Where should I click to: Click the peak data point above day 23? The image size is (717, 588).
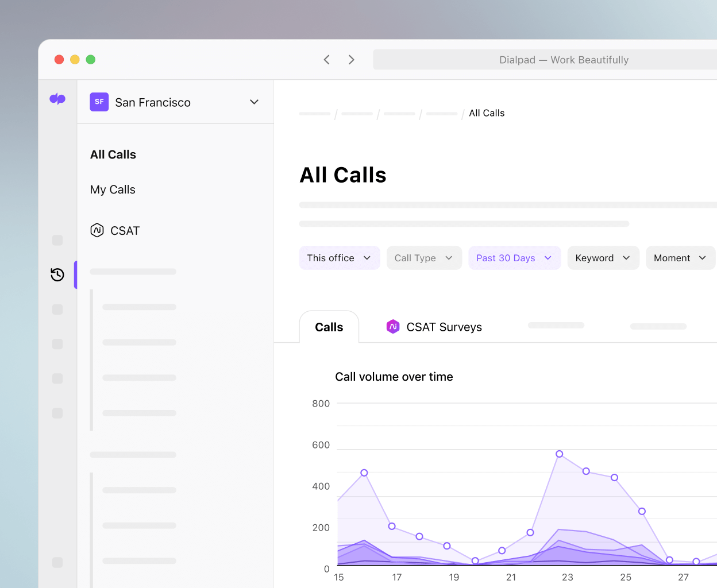[x=558, y=454]
